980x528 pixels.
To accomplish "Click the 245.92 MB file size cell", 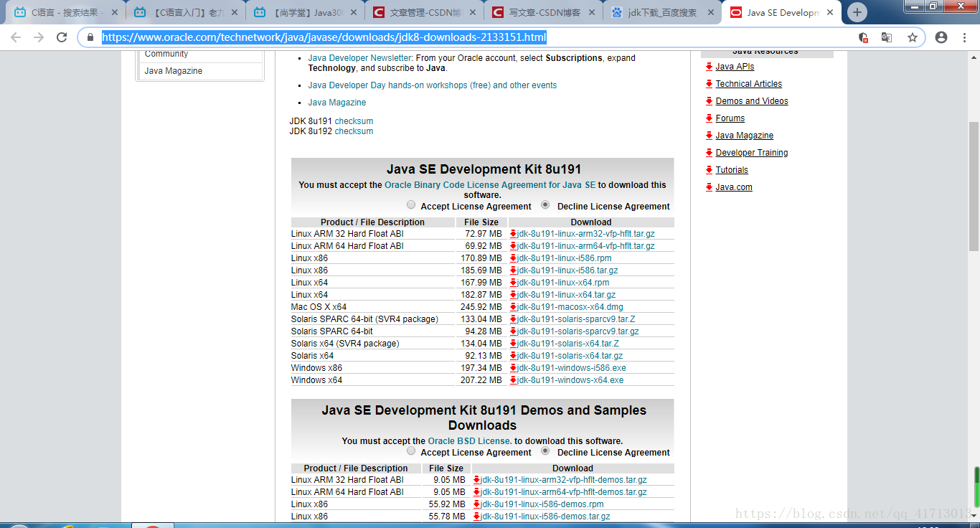I will coord(481,307).
